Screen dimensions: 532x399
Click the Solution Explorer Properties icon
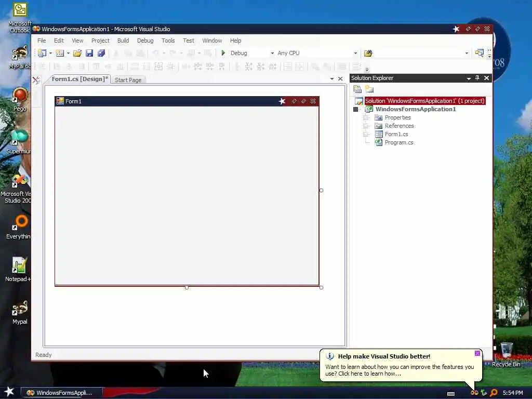pyautogui.click(x=357, y=89)
